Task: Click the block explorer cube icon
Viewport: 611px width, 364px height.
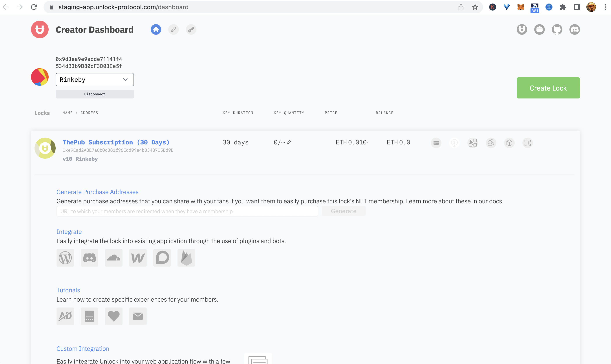Action: coord(509,143)
